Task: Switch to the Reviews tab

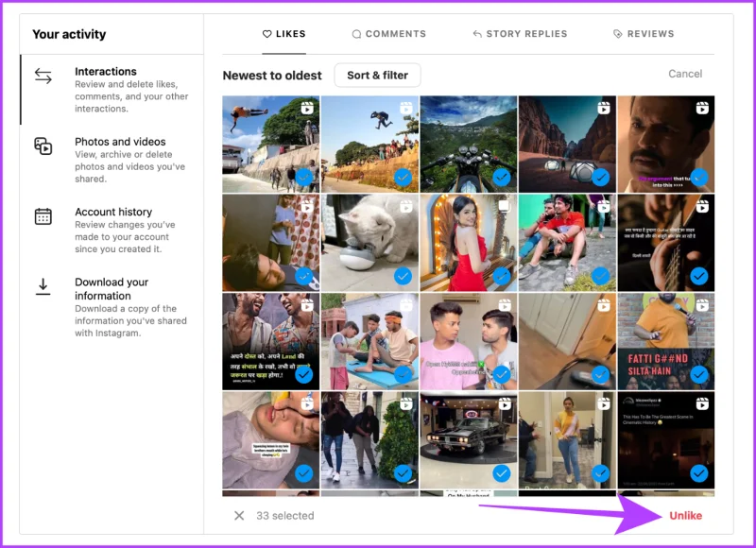Action: coord(644,34)
